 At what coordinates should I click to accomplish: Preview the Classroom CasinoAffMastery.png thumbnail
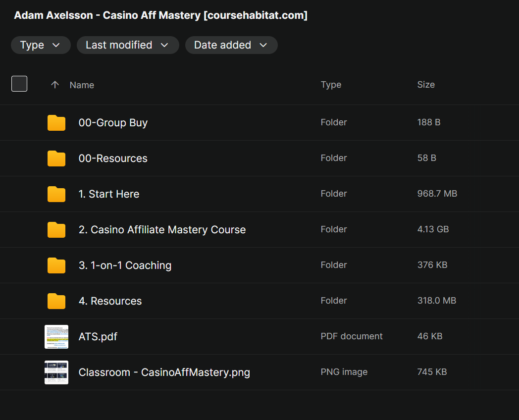pyautogui.click(x=56, y=372)
